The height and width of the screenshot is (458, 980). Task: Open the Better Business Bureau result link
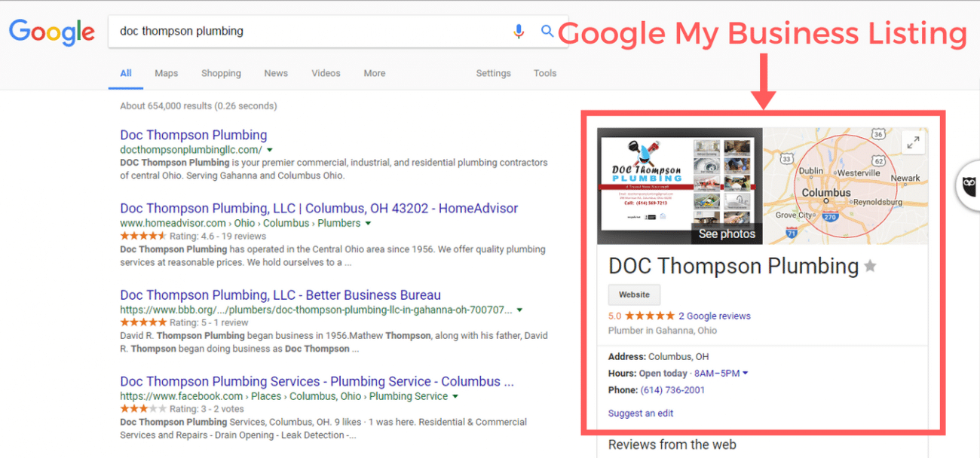coord(280,295)
